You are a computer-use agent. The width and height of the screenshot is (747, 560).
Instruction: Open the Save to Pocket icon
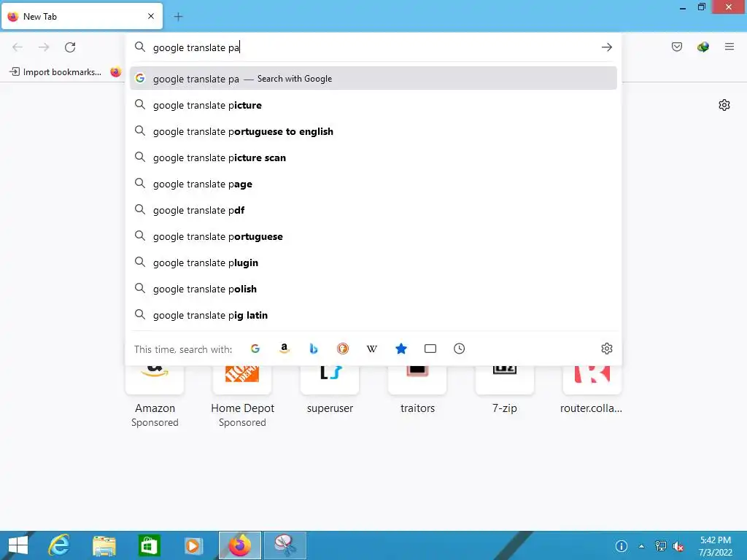click(x=676, y=47)
